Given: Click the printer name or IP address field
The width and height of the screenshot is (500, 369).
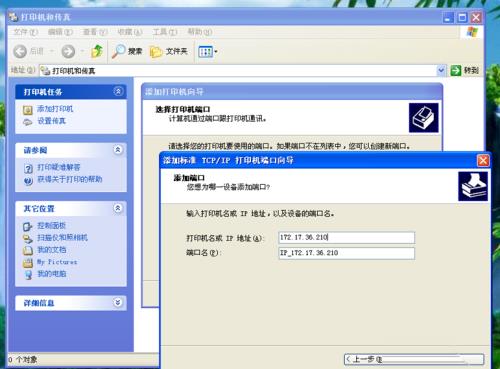Looking at the screenshot, I should point(347,237).
